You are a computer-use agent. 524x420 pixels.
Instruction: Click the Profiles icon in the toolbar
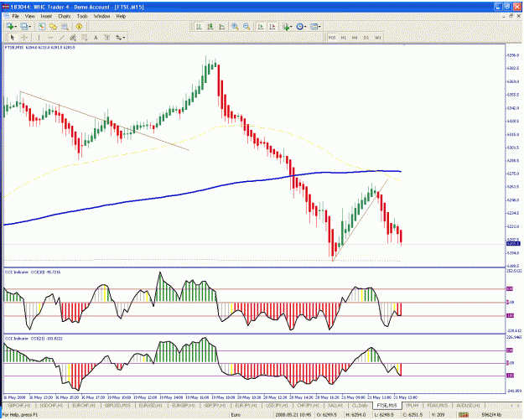pyautogui.click(x=23, y=27)
